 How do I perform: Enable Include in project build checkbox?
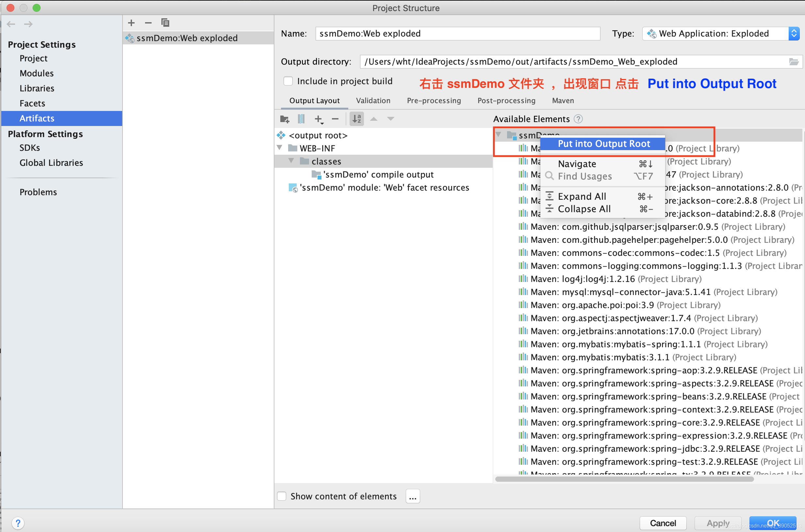tap(288, 81)
